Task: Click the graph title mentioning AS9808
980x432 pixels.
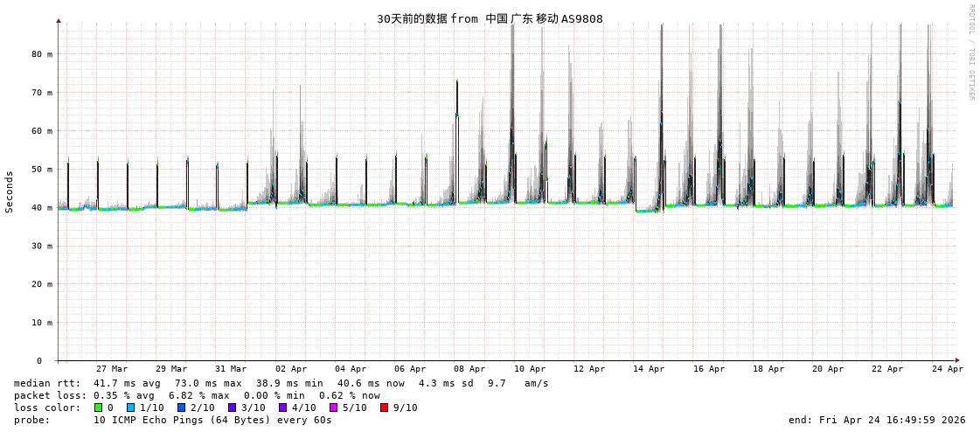Action: (x=490, y=18)
